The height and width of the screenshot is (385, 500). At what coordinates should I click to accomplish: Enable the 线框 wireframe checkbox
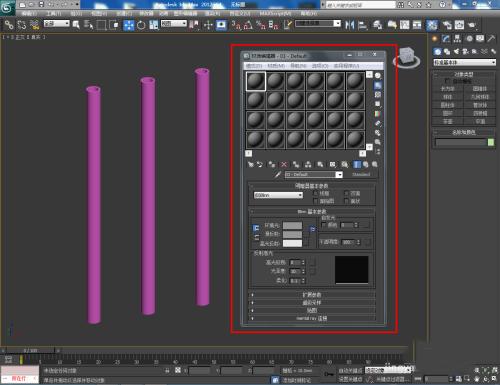point(316,193)
